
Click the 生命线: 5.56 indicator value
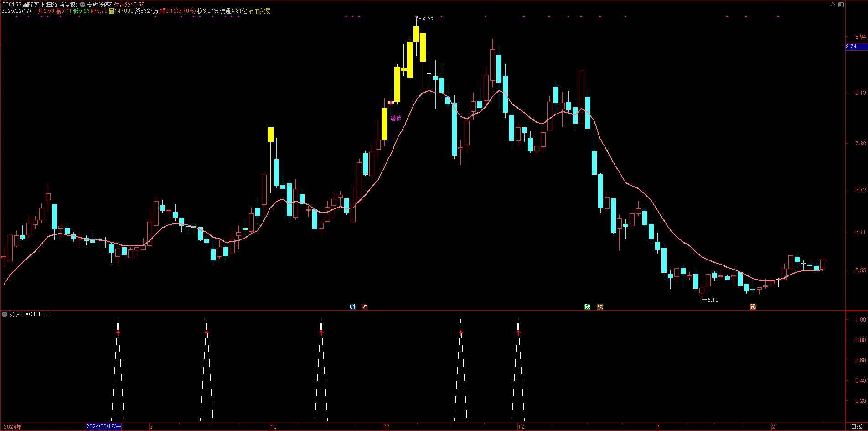click(x=129, y=5)
